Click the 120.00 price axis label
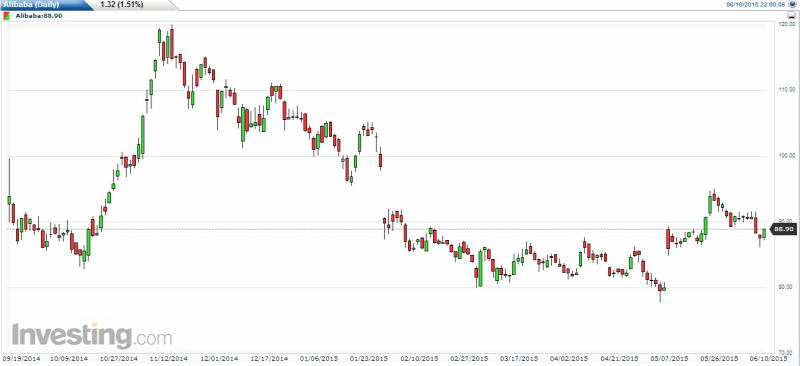 pyautogui.click(x=786, y=25)
